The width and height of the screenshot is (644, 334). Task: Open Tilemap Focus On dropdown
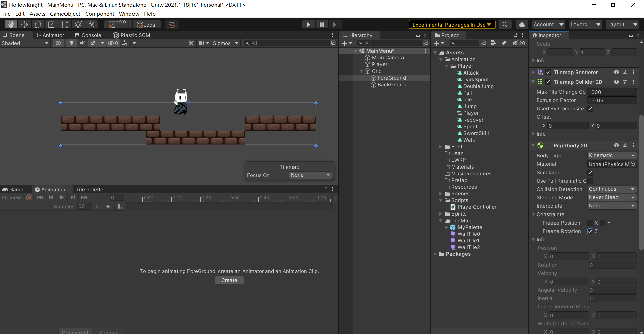click(x=311, y=175)
